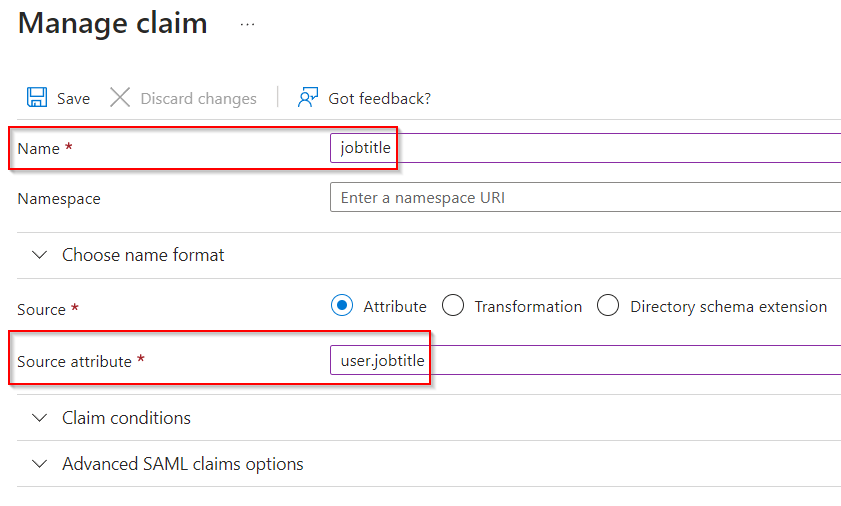Screen dimensions: 841x506
Task: Open the Source attribute user.jobtitle combo box
Action: pos(585,361)
